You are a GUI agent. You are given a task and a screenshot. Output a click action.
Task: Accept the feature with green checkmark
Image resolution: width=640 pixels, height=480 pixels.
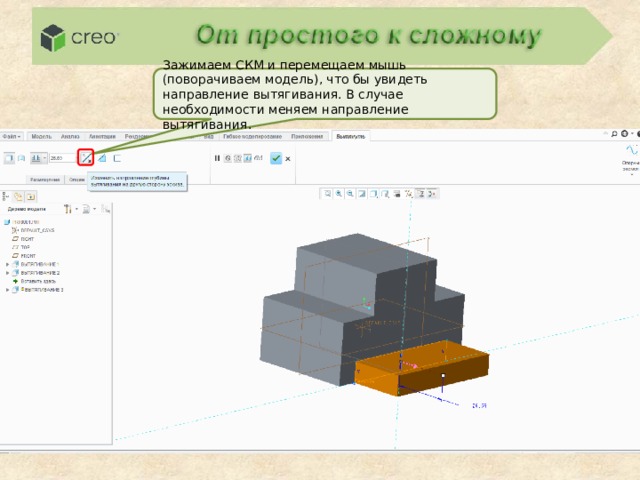pyautogui.click(x=276, y=158)
